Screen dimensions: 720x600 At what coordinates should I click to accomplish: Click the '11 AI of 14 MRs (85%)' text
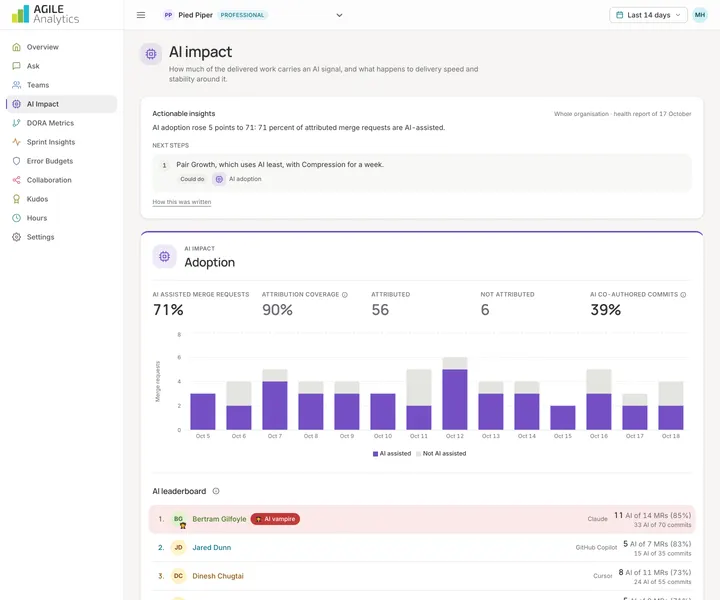[652, 515]
